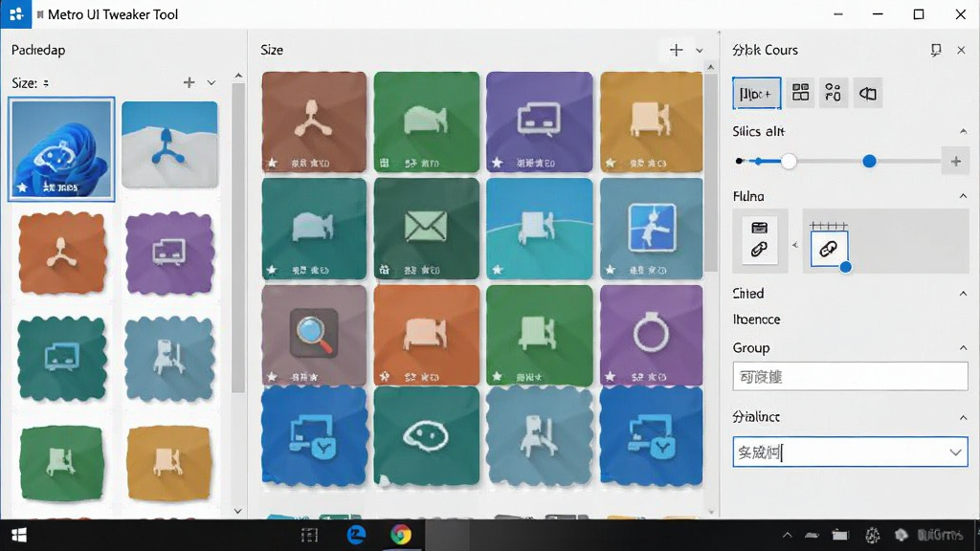Switch to the grid layout tab
Viewport: 980px width, 551px height.
[801, 93]
